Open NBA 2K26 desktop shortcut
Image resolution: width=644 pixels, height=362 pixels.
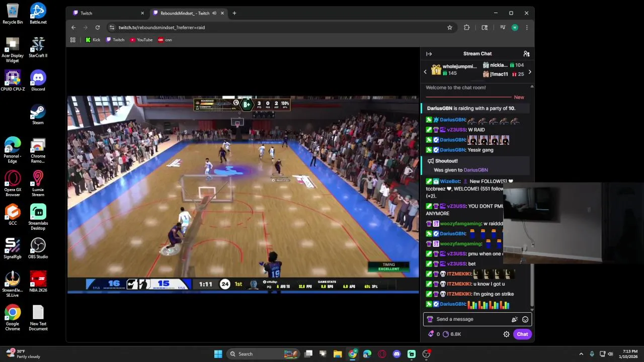[x=38, y=282]
